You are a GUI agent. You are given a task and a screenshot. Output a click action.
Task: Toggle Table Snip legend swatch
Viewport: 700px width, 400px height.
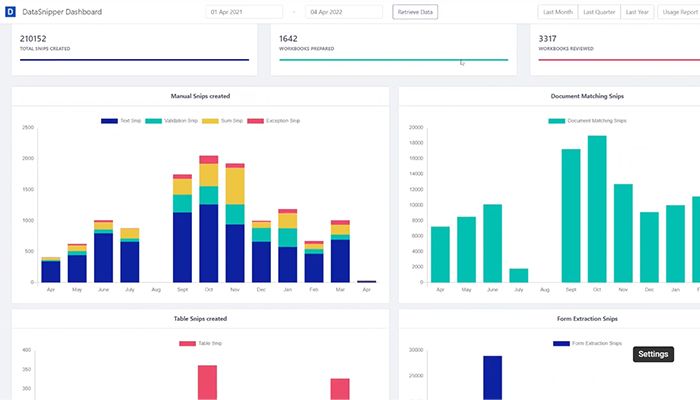187,344
